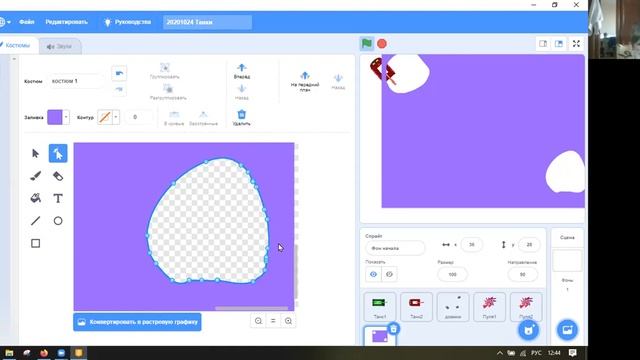The image size is (640, 360).
Task: Select the arrow Select tool
Action: click(x=36, y=153)
